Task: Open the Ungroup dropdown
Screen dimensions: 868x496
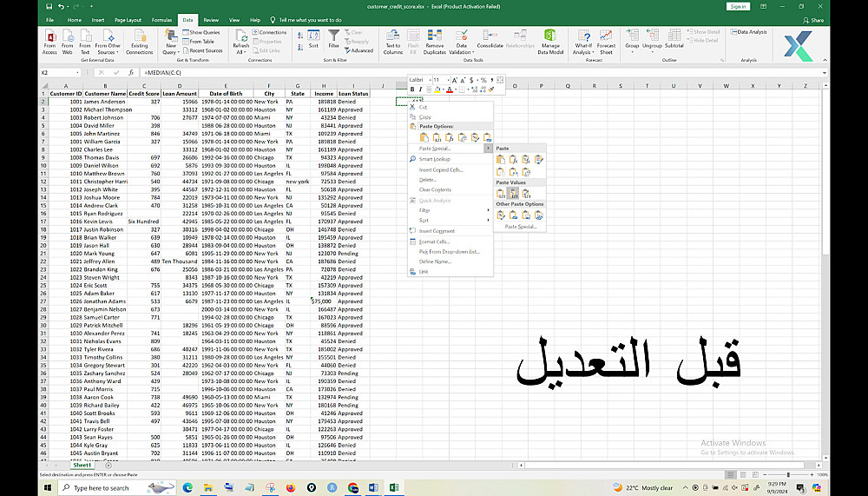Action: (652, 40)
